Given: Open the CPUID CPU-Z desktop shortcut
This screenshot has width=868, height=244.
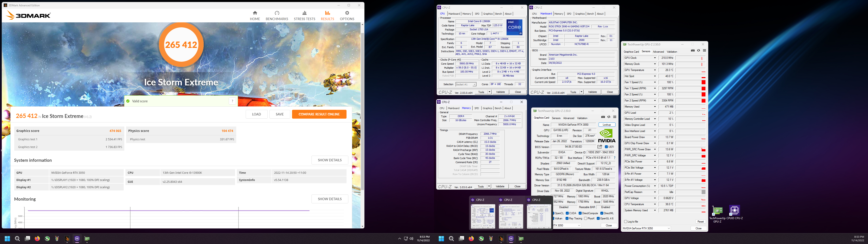Looking at the screenshot, I should coord(735,213).
